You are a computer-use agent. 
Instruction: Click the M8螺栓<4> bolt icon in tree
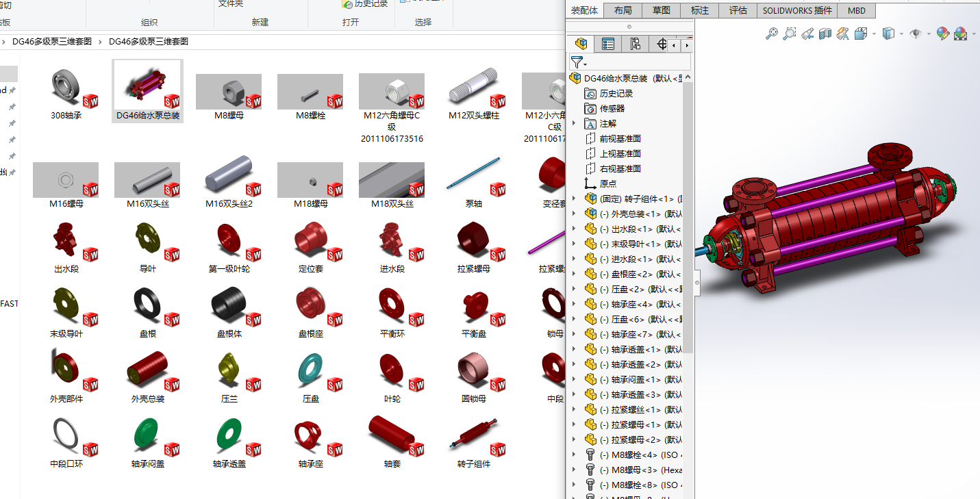590,455
